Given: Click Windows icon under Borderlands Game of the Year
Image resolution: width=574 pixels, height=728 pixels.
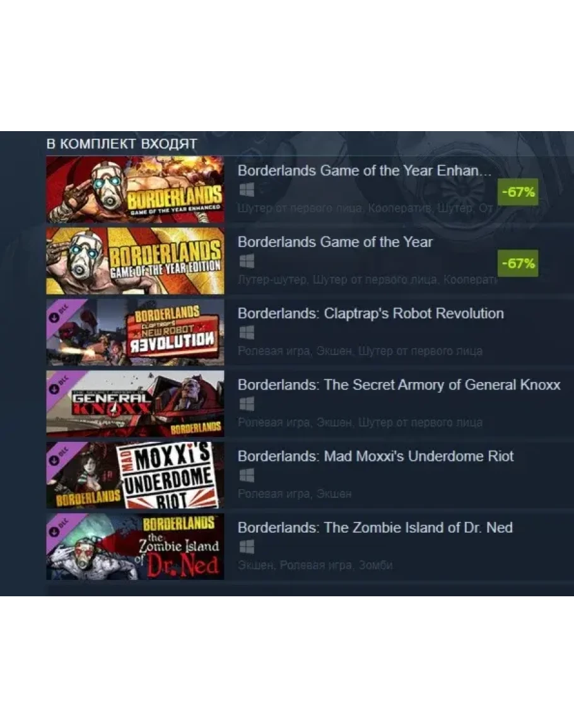Looking at the screenshot, I should [247, 262].
